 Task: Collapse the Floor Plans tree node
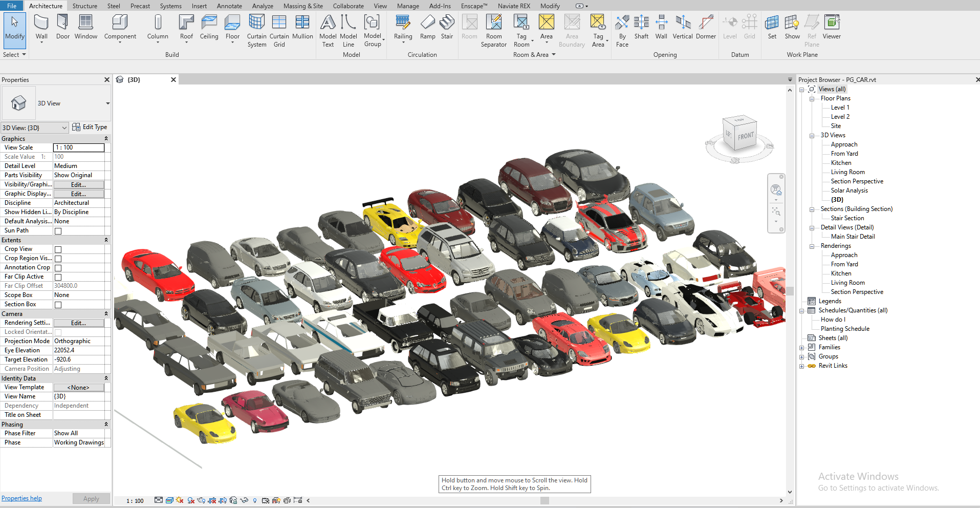[x=812, y=99]
